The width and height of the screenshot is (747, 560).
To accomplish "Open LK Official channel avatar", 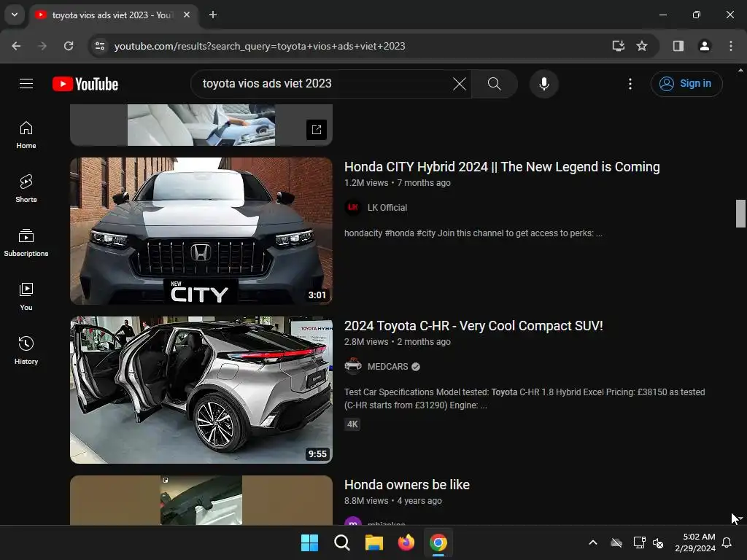I will (x=352, y=208).
